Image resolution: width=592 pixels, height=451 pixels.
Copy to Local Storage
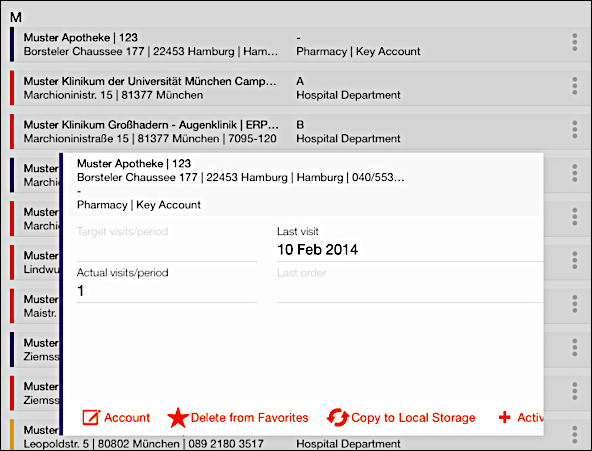coord(413,418)
